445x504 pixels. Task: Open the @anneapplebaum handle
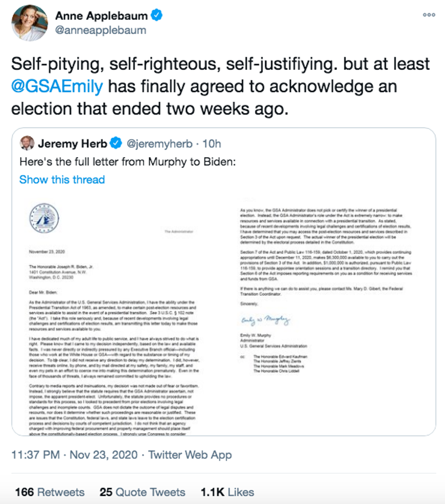tap(100, 30)
